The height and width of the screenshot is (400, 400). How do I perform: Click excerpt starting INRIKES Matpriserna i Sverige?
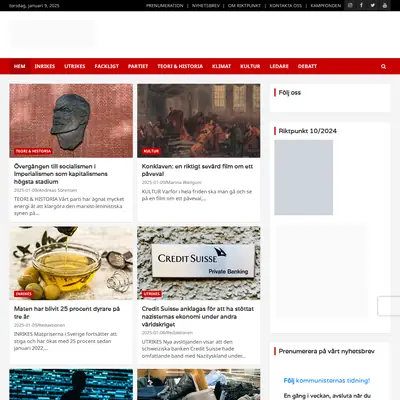click(x=65, y=341)
